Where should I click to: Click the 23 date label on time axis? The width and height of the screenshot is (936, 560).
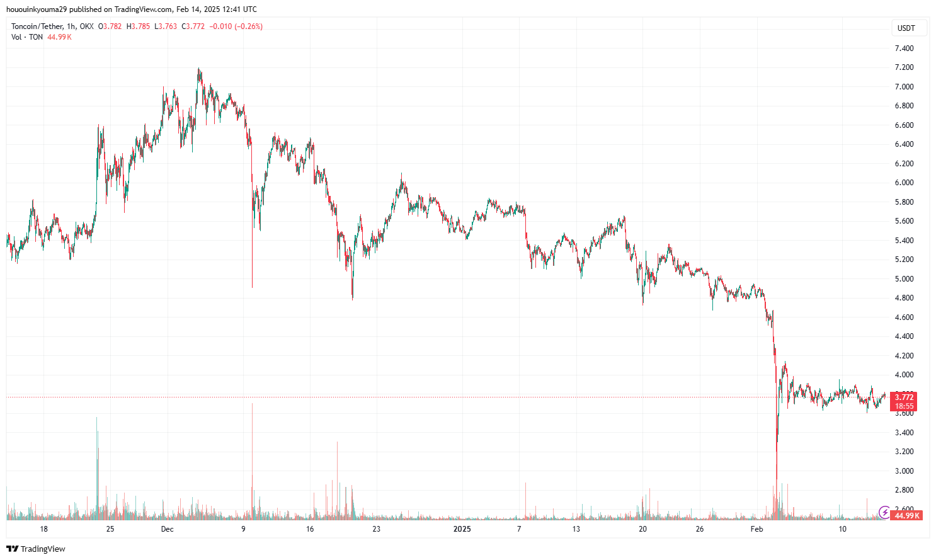376,529
